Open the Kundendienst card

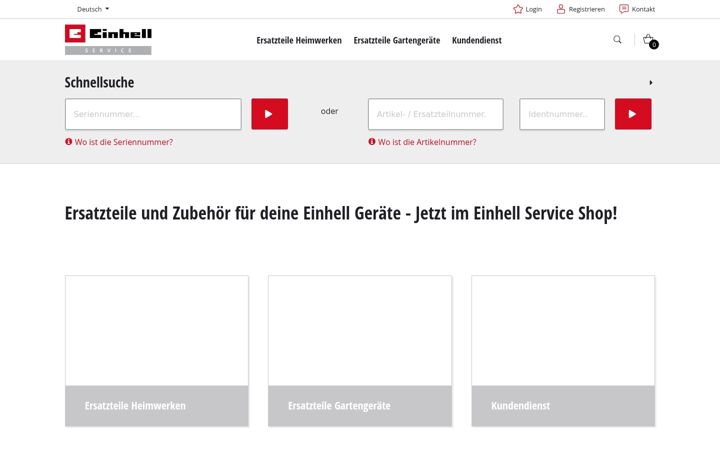563,351
